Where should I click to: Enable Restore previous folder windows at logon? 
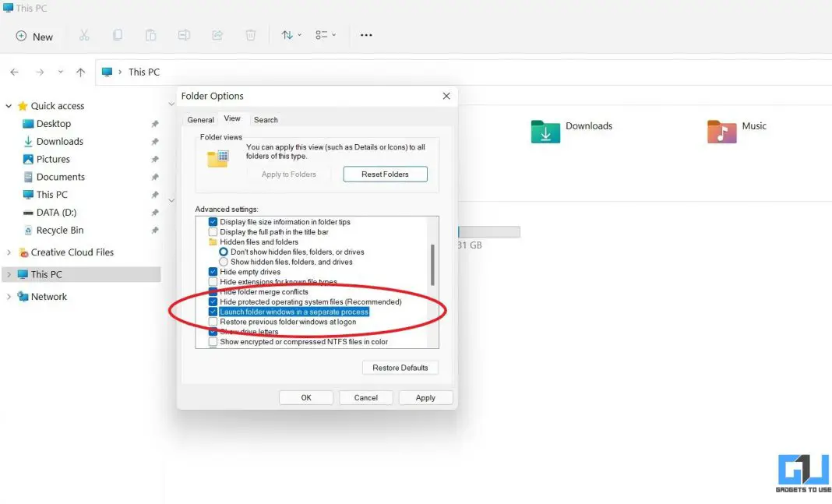(213, 321)
